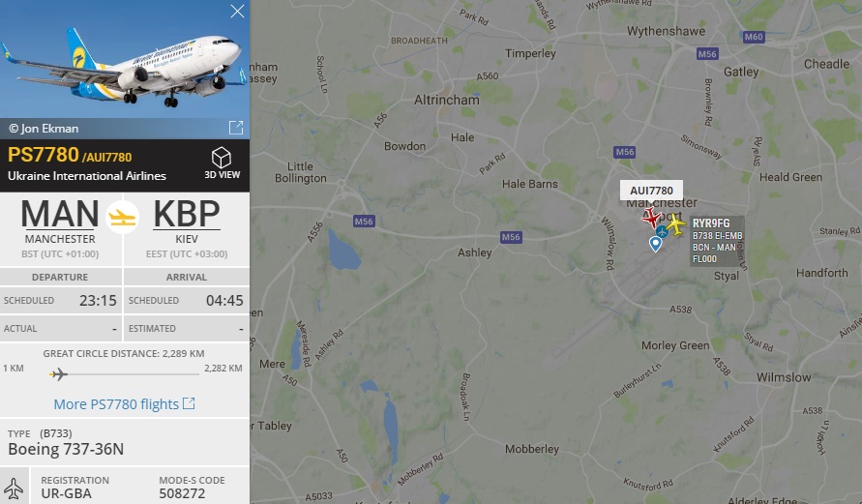
Task: Select the yellow RYR9FG aircraft icon
Action: [x=676, y=224]
